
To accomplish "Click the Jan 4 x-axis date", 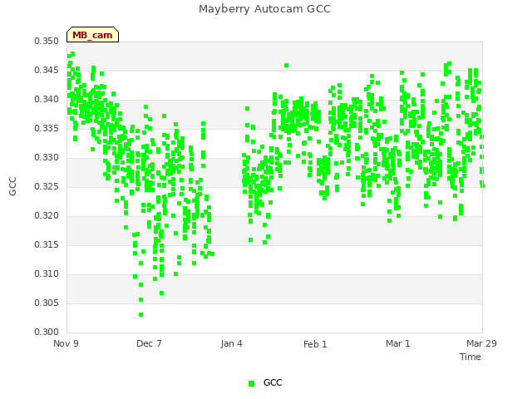I will coord(231,343).
